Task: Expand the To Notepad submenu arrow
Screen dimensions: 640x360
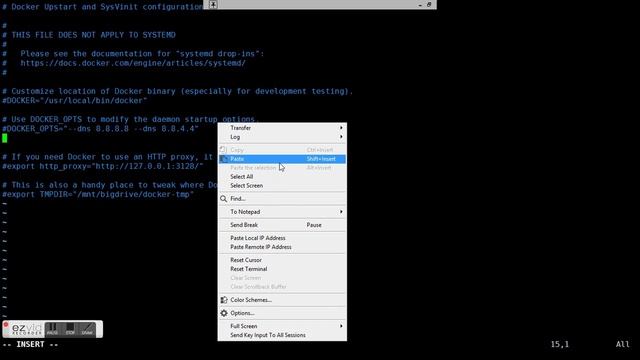Action: coord(341,212)
